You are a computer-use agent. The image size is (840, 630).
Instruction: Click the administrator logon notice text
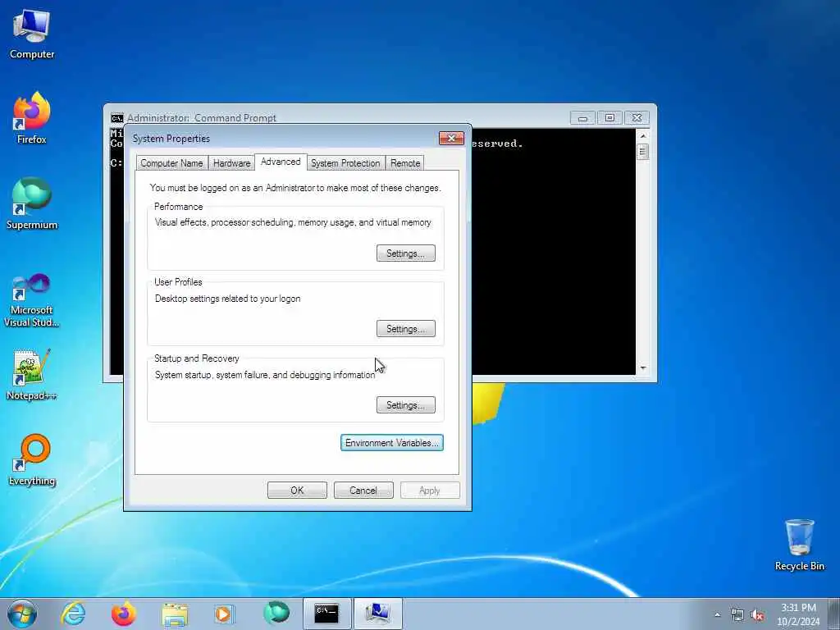point(295,188)
